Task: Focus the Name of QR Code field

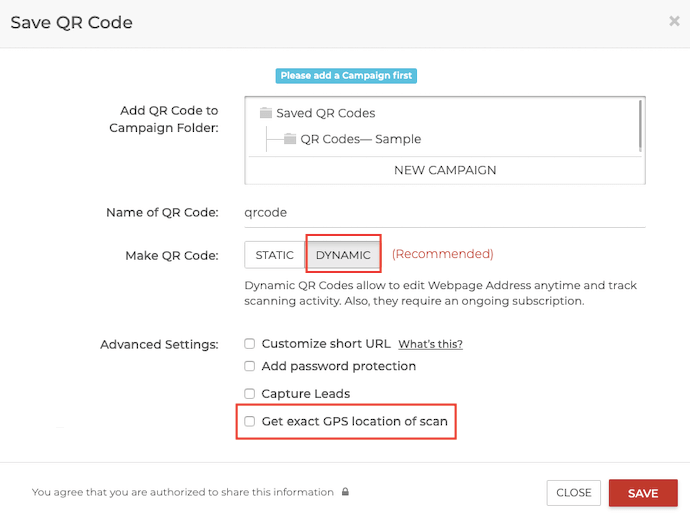Action: [x=445, y=213]
